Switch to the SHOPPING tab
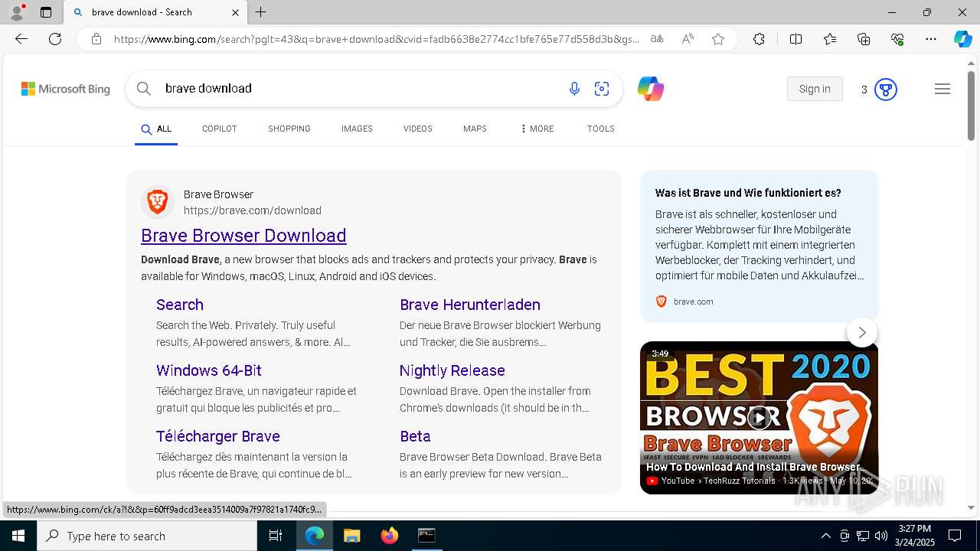The width and height of the screenshot is (980, 551). tap(289, 129)
